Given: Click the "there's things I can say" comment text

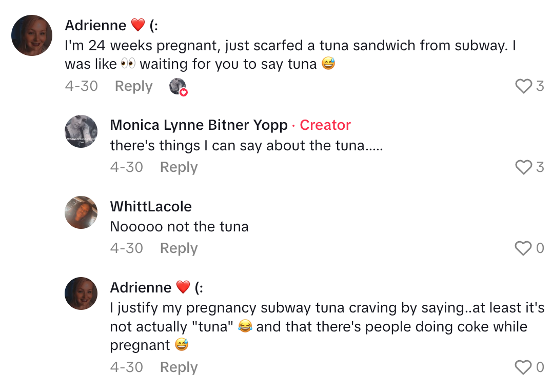Looking at the screenshot, I should point(246,146).
